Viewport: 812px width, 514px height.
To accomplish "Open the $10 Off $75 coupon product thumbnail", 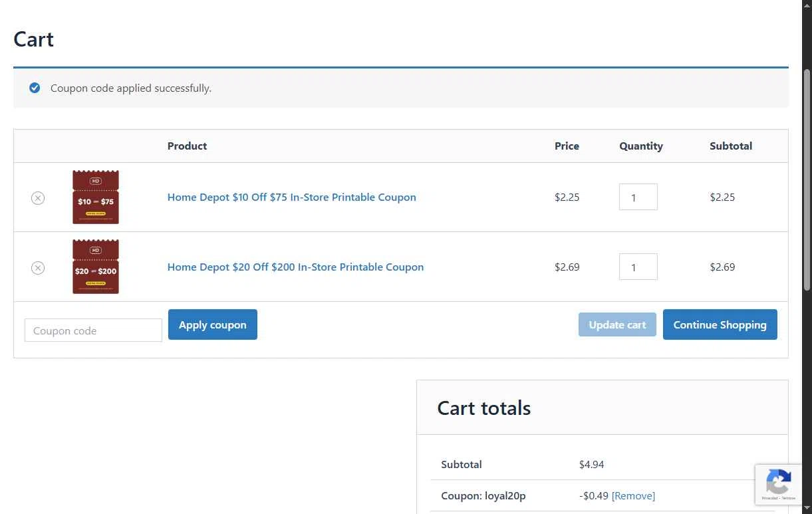I will pyautogui.click(x=96, y=197).
